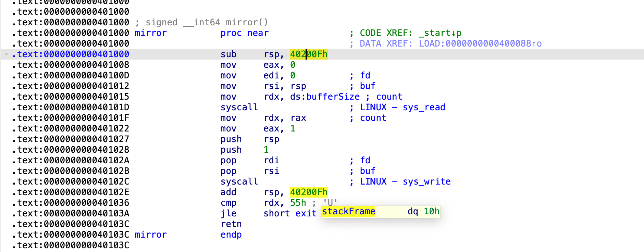Click the pop rdi instruction mnemonic

click(228, 160)
